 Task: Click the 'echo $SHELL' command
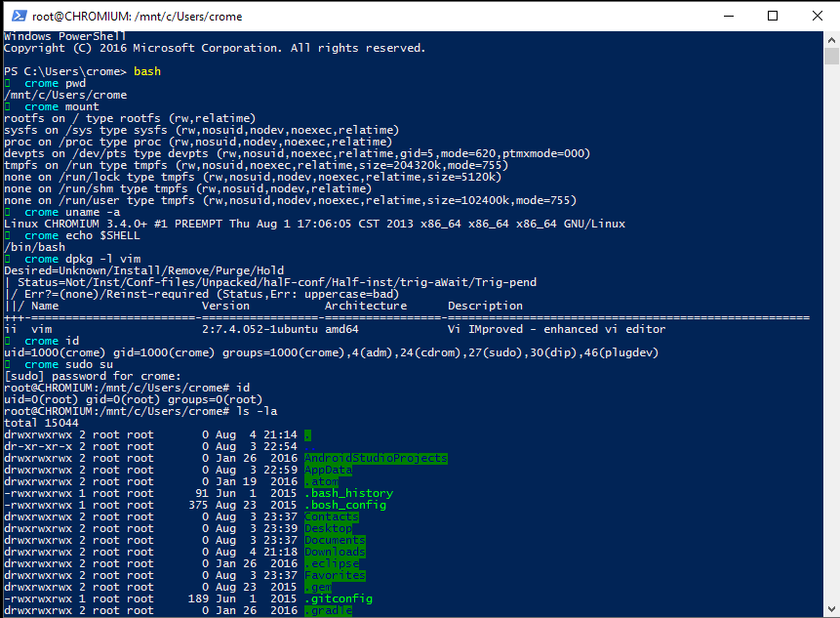click(102, 235)
